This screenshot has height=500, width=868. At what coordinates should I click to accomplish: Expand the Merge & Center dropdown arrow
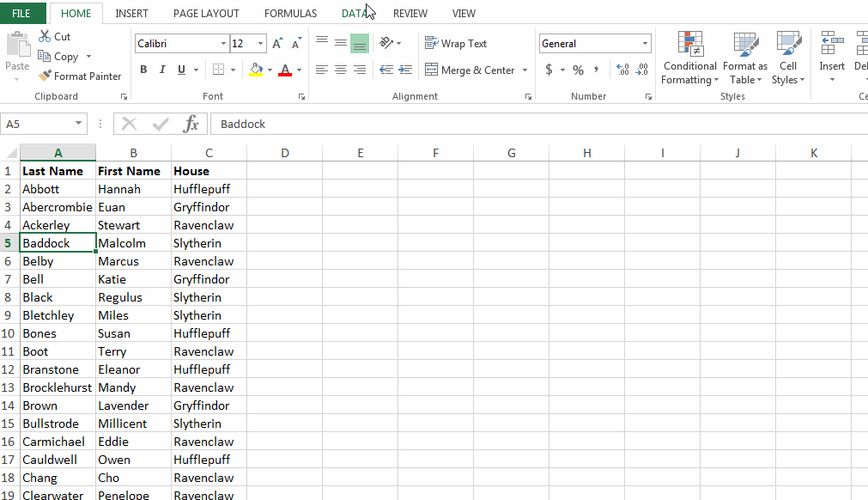(525, 70)
